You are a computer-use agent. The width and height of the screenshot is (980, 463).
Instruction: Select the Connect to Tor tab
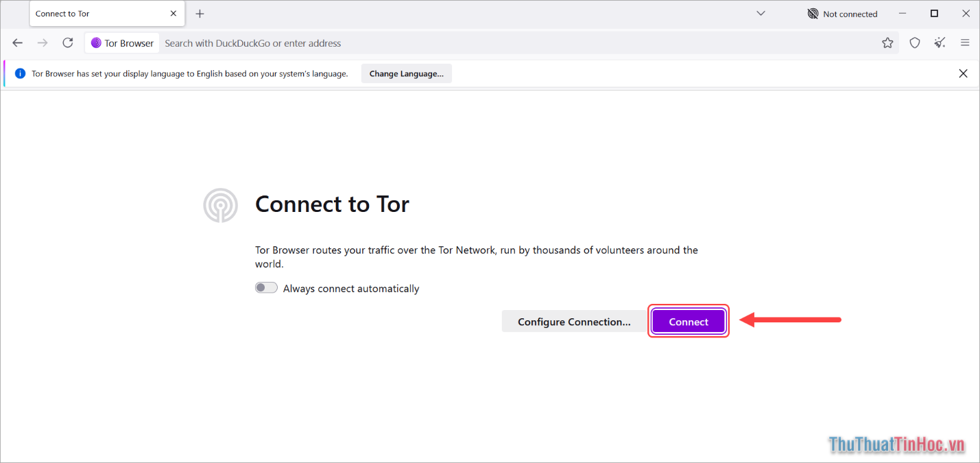tap(107, 14)
